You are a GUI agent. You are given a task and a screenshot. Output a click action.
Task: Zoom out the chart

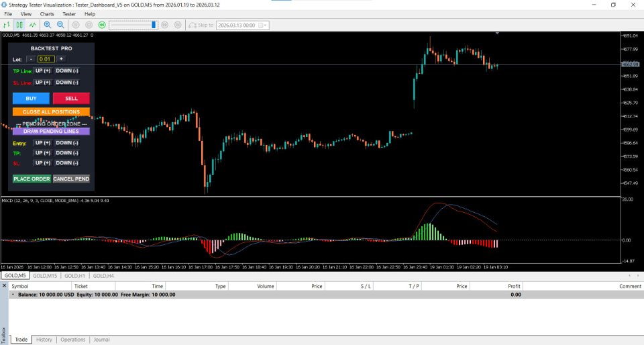[60, 25]
